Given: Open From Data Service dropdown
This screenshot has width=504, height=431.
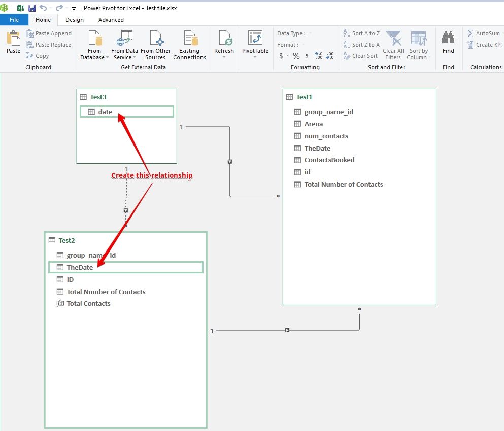Looking at the screenshot, I should tap(124, 45).
